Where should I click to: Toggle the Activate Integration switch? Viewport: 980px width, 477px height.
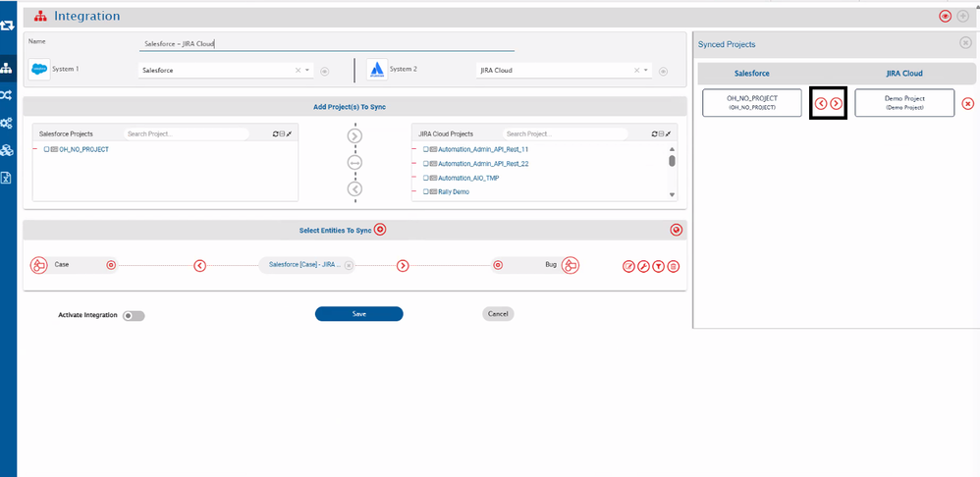(134, 316)
